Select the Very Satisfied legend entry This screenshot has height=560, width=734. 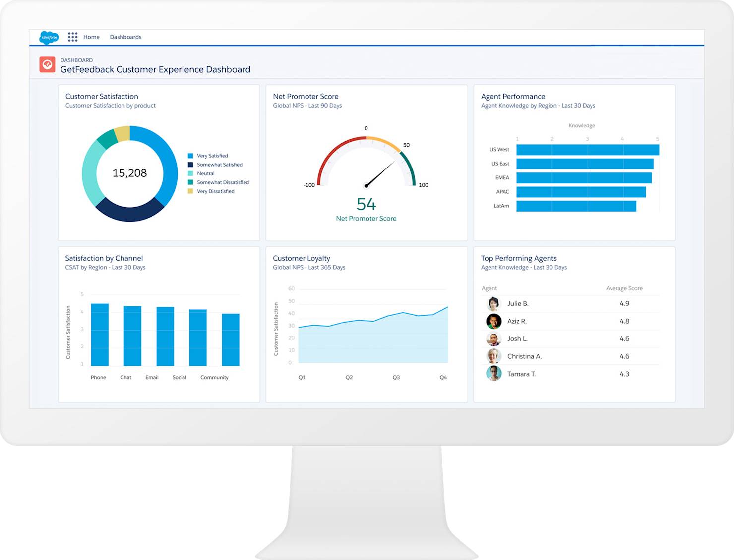[x=212, y=155]
